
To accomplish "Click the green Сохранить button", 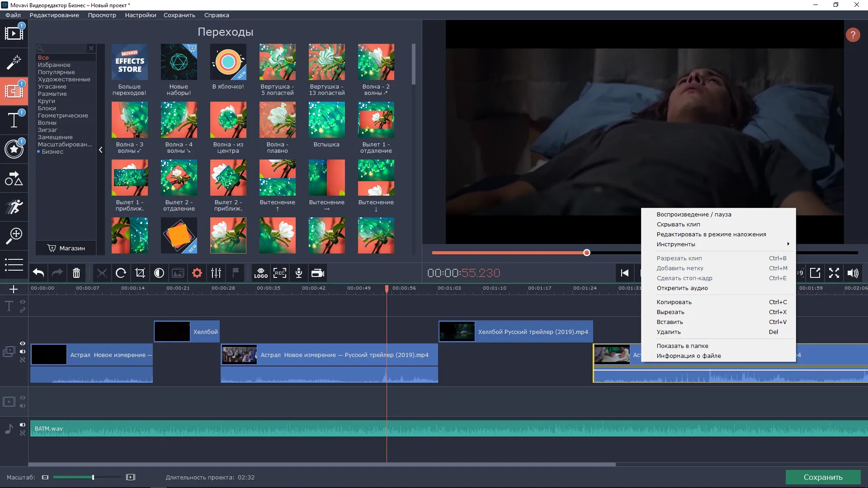I will [x=822, y=477].
